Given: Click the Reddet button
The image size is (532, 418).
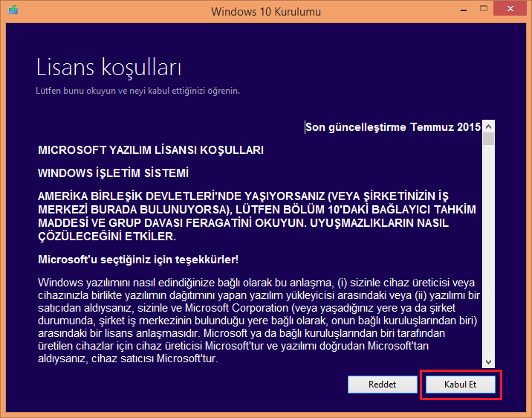Looking at the screenshot, I should pos(383,385).
